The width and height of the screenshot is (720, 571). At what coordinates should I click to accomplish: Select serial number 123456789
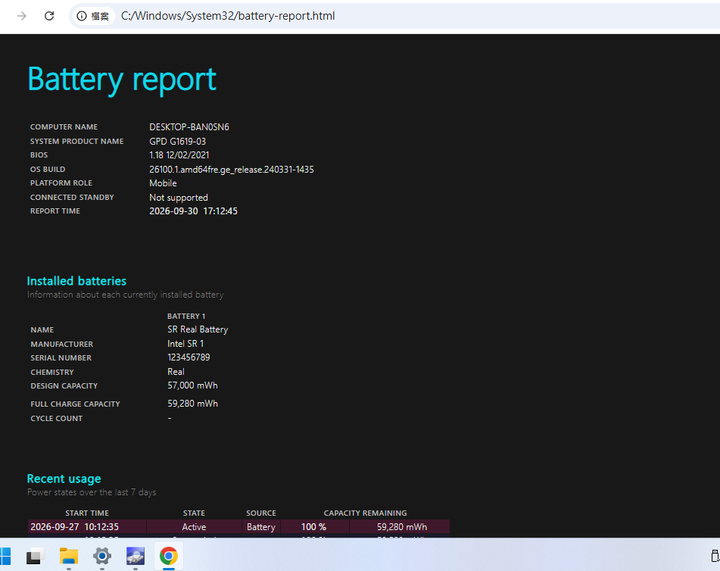(x=189, y=358)
